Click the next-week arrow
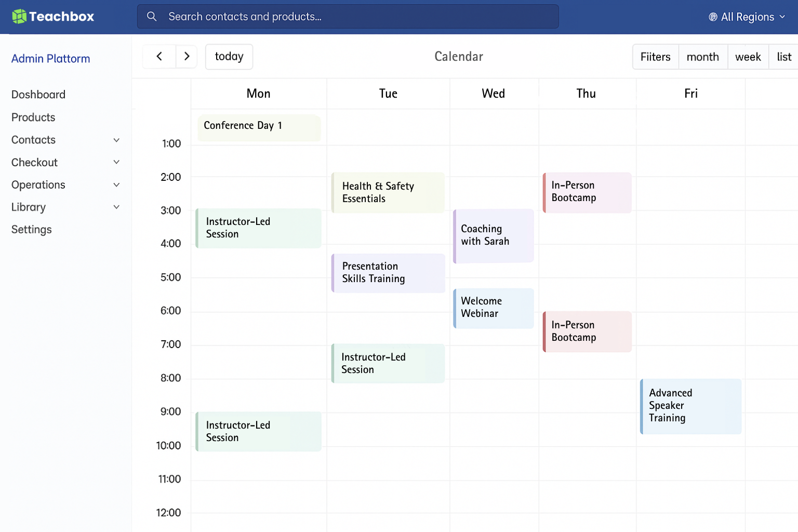798x532 pixels. click(x=187, y=56)
